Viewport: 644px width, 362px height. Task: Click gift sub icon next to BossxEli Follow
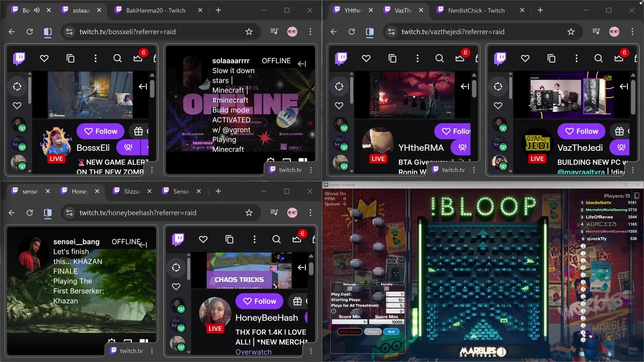[138, 131]
